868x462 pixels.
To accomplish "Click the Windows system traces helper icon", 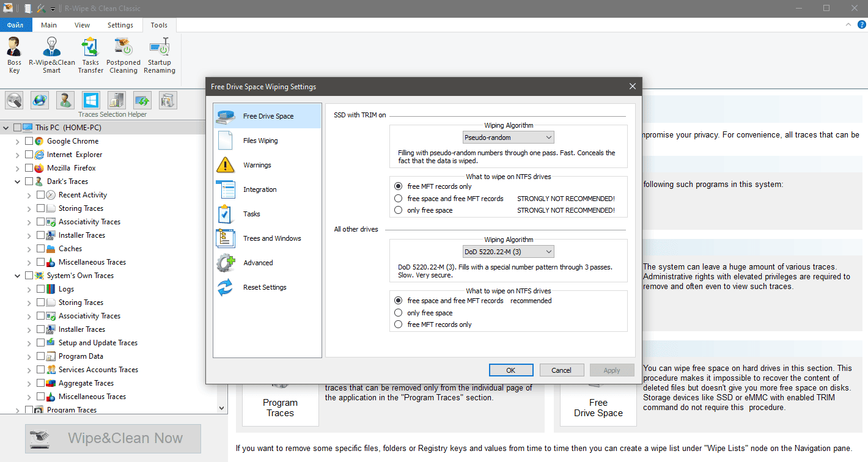I will click(91, 100).
